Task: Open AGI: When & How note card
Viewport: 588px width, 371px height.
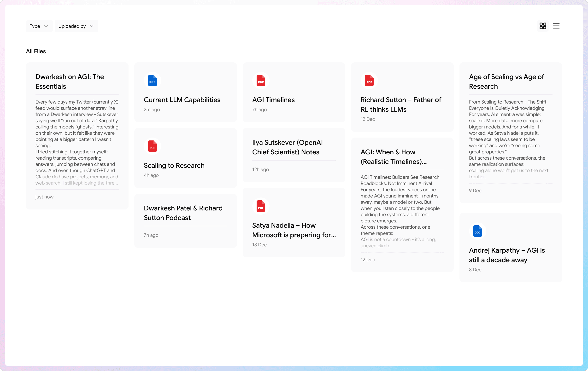Action: coord(393,157)
